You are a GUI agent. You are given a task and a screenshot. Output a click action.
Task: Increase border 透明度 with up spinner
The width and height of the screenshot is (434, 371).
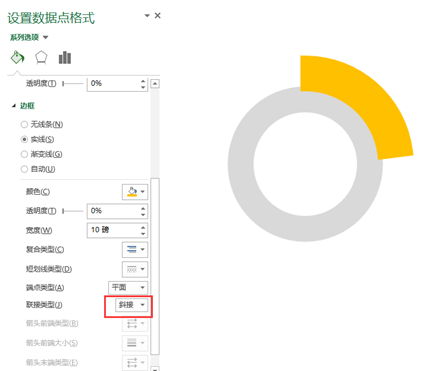tap(143, 208)
